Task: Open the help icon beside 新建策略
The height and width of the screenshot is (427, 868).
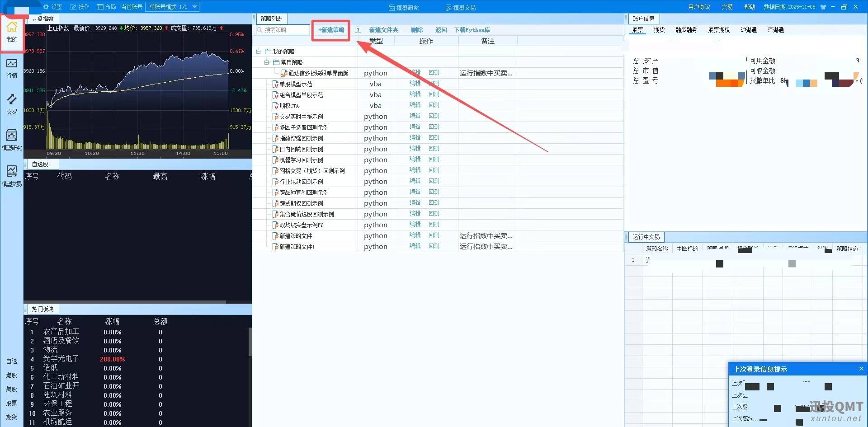Action: click(x=358, y=30)
